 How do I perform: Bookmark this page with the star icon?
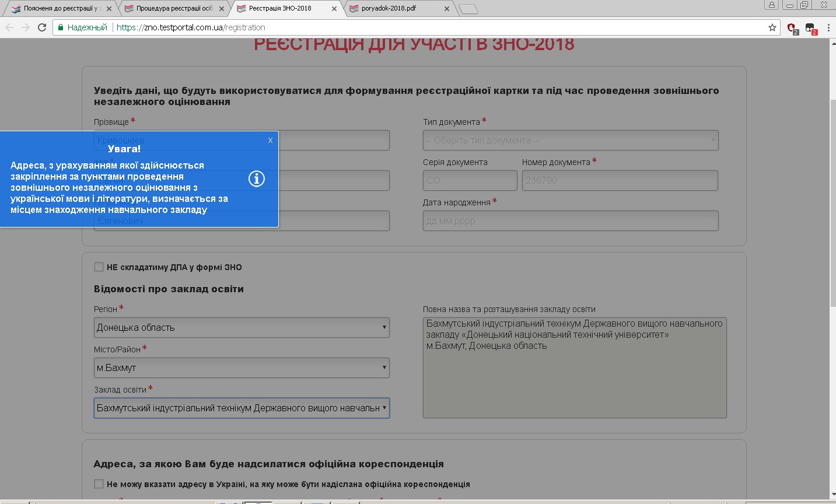click(772, 27)
